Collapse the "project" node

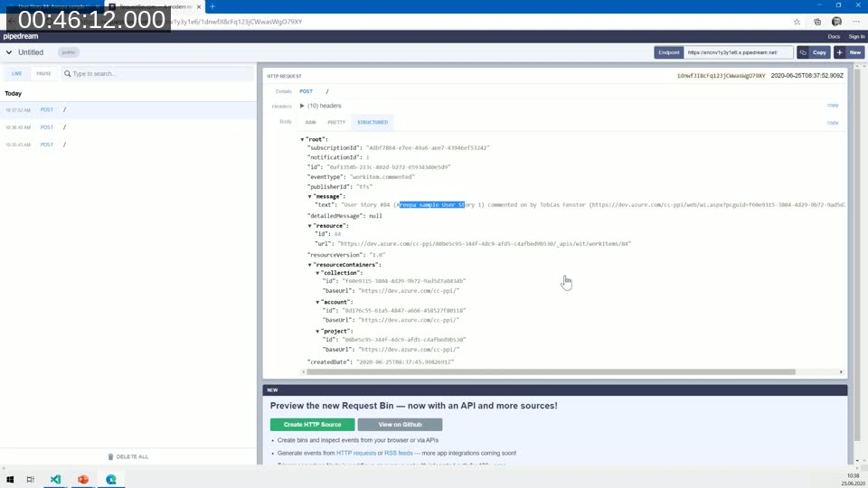tap(317, 332)
